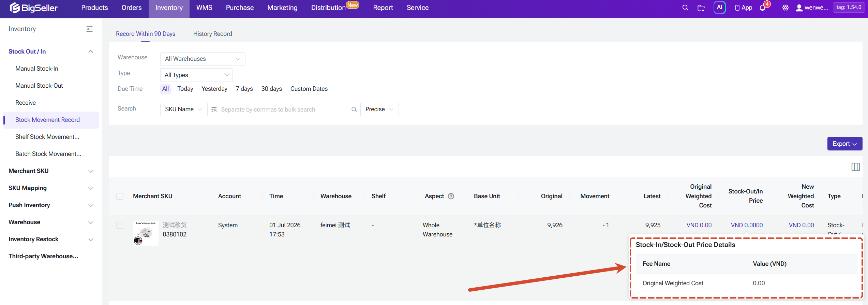Switch to the History Record tab
Viewport: 868px width, 305px height.
pos(212,34)
